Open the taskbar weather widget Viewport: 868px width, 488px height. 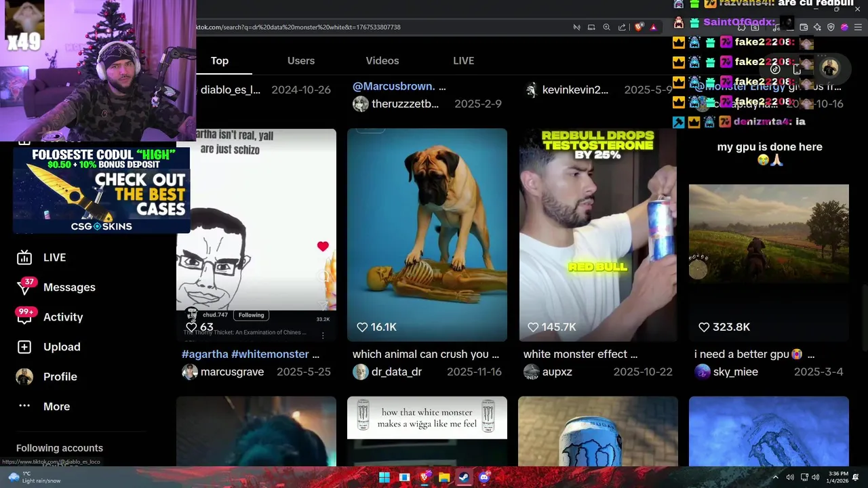click(34, 477)
